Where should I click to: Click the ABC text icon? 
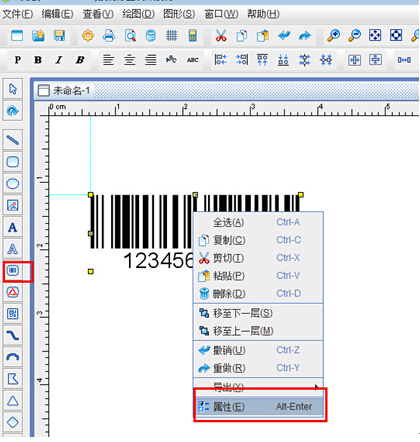pyautogui.click(x=193, y=60)
